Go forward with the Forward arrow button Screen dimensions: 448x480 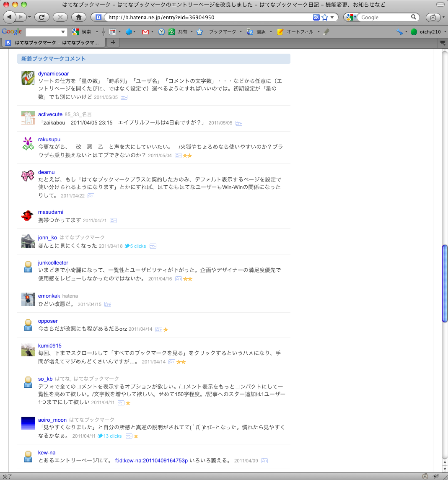(21, 17)
